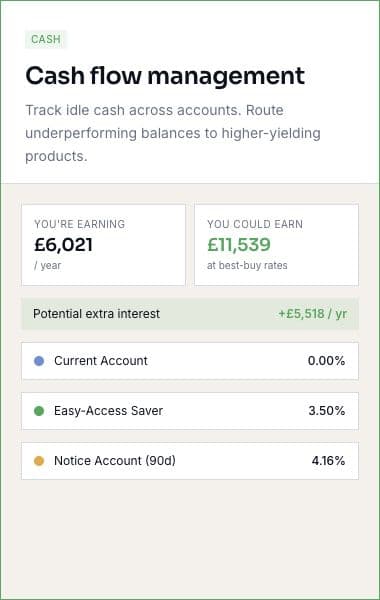Click the £6,021 earning amount
Viewport: 380px width, 600px height.
[63, 245]
